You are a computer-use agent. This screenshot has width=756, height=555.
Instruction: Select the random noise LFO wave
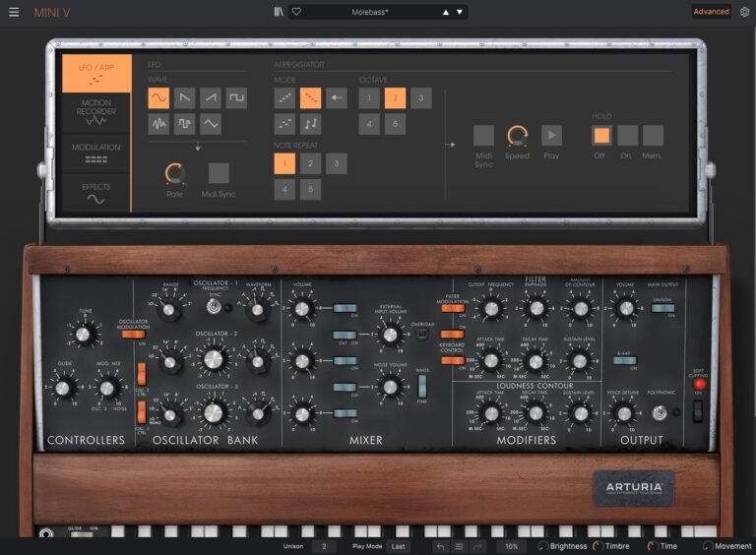[x=158, y=124]
